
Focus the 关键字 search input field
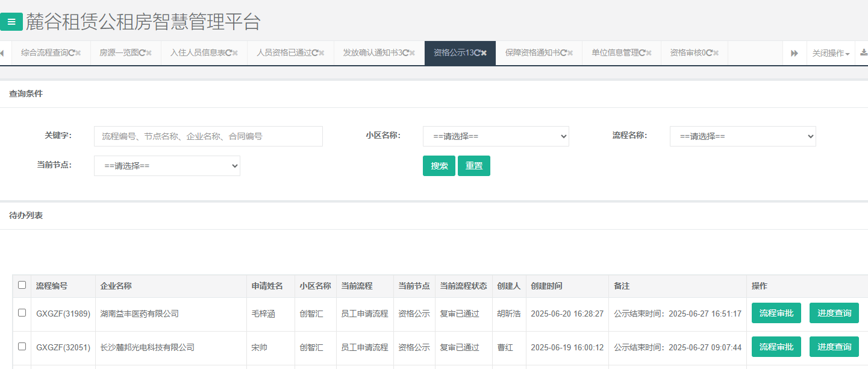208,136
